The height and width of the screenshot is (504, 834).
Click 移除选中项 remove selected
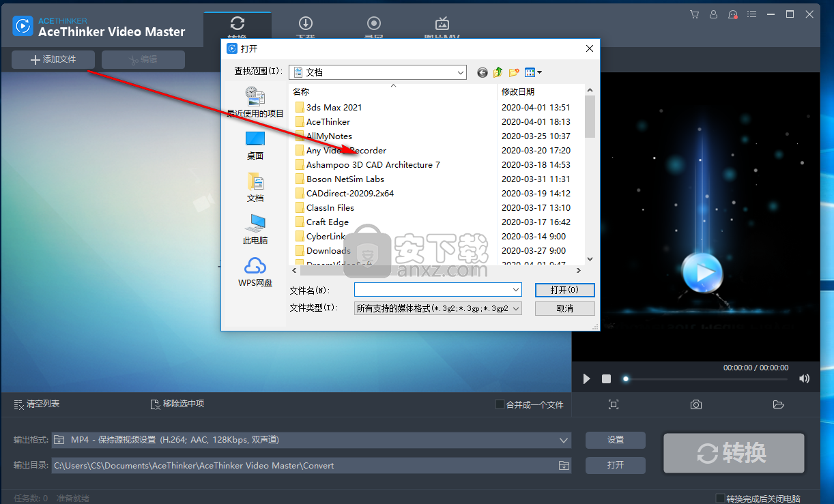177,404
